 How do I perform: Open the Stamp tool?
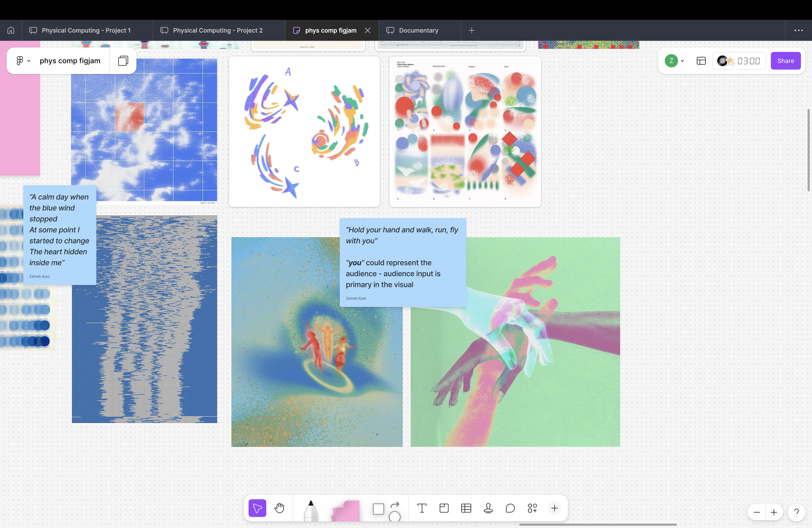pyautogui.click(x=488, y=508)
